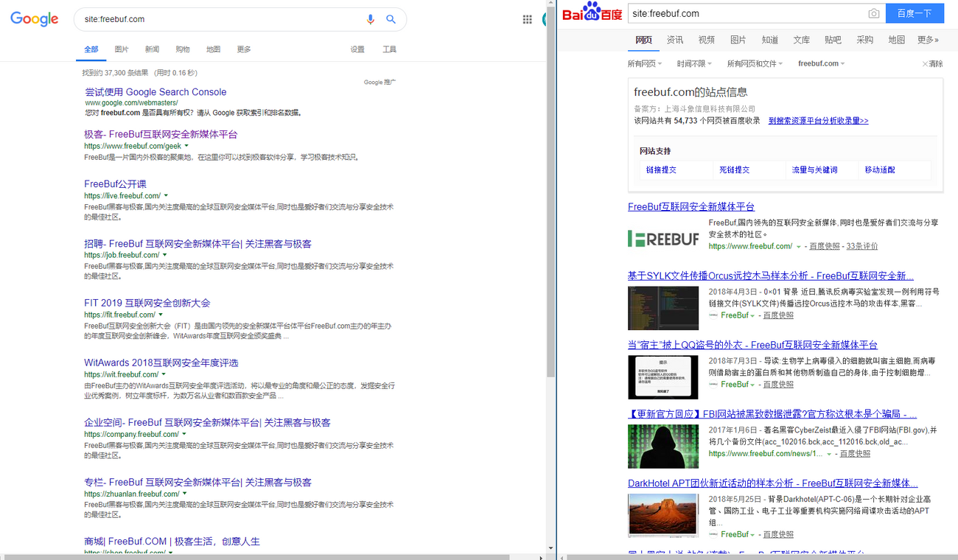Switch to the Baidu 采购 tab
The image size is (958, 560).
tap(864, 40)
